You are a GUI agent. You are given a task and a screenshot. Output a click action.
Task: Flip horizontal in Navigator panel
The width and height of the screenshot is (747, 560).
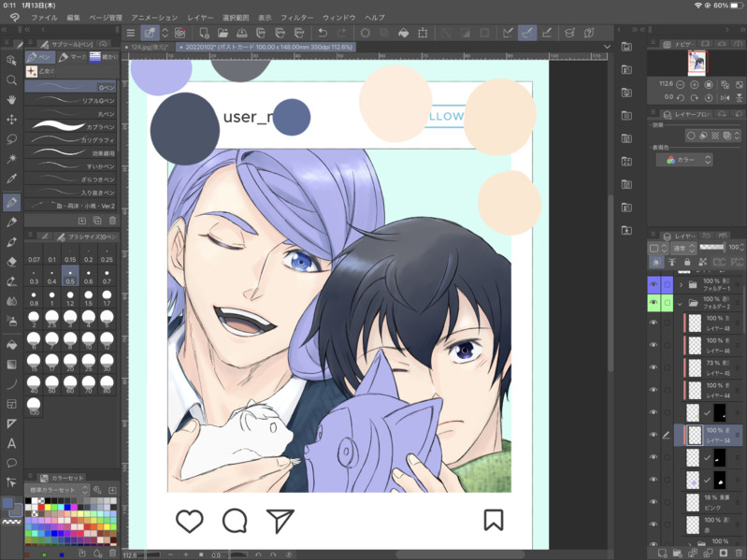(x=725, y=97)
